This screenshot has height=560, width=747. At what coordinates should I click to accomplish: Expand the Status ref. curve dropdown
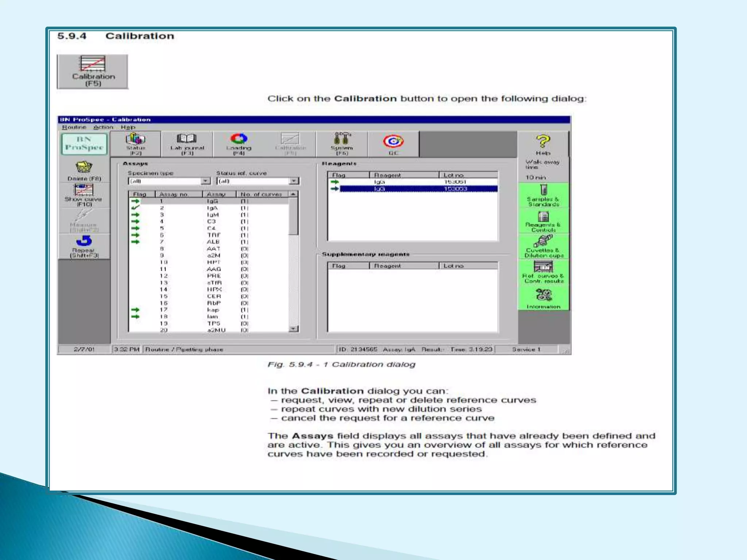294,181
